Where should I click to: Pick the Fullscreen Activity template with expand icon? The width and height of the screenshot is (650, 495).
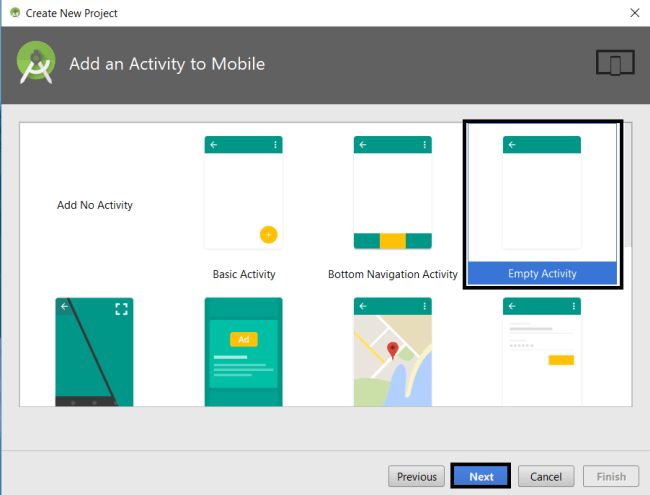(x=94, y=352)
